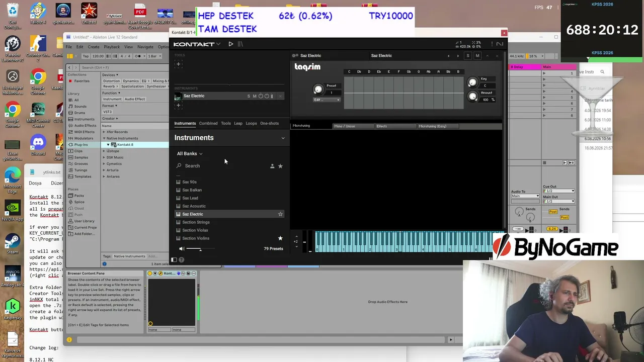Open Saz Electric instrument settings gear
644x362 pixels.
(295, 56)
